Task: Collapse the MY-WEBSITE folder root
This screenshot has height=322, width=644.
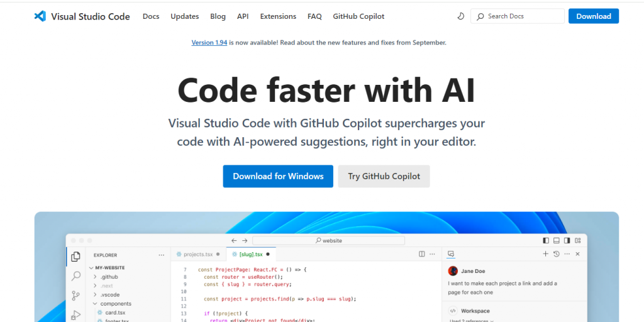Action: (91, 268)
